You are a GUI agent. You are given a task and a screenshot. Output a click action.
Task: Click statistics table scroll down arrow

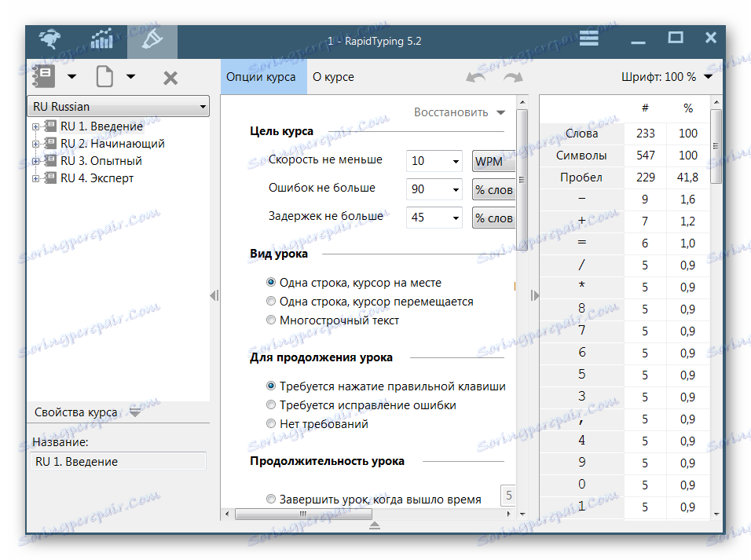(x=716, y=514)
